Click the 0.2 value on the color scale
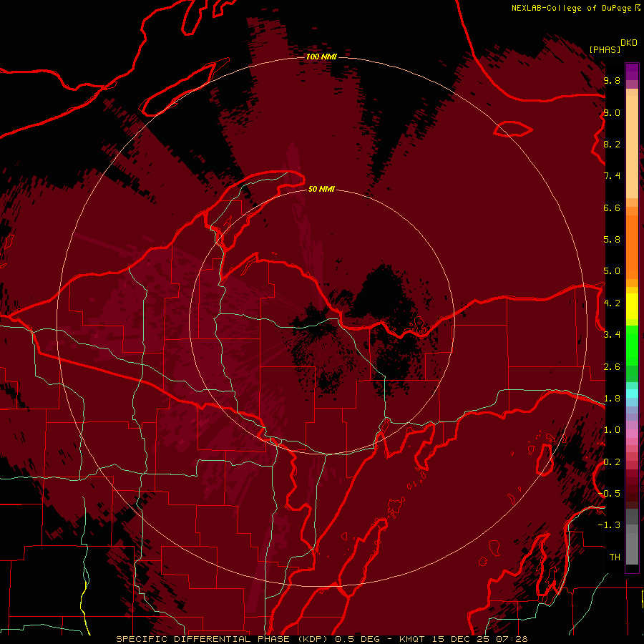Image resolution: width=644 pixels, height=644 pixels. point(612,462)
